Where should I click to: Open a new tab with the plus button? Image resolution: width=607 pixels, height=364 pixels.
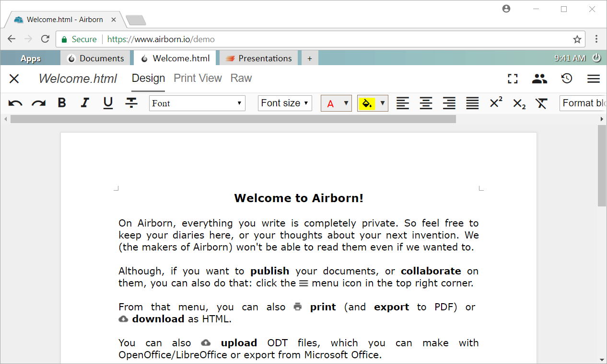[309, 58]
